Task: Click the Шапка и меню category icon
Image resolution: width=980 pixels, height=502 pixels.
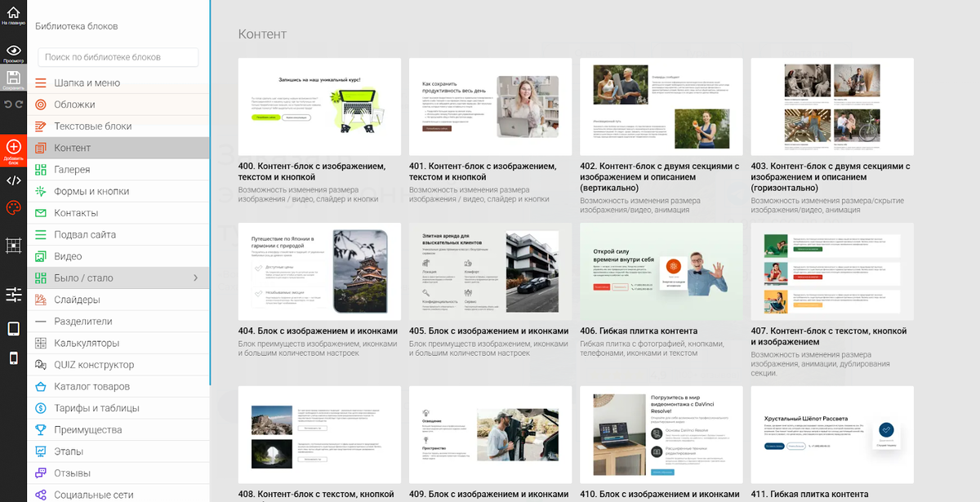Action: click(x=41, y=83)
